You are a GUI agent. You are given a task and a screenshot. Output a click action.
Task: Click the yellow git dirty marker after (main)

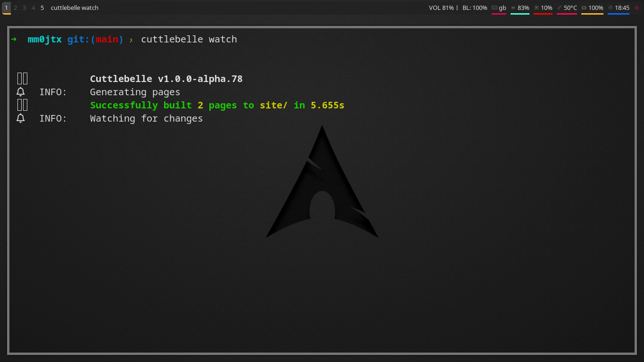[131, 41]
